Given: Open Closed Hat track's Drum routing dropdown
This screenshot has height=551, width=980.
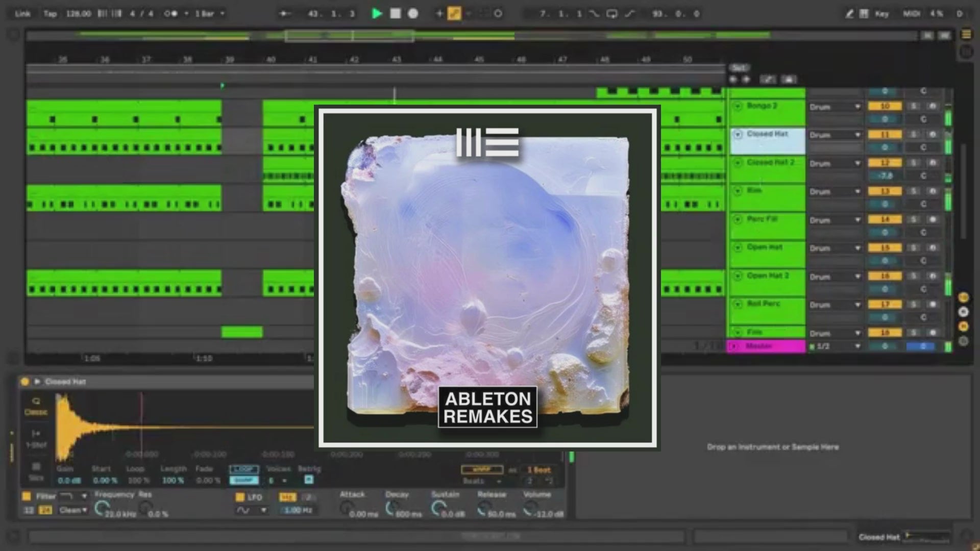Looking at the screenshot, I should tap(835, 135).
